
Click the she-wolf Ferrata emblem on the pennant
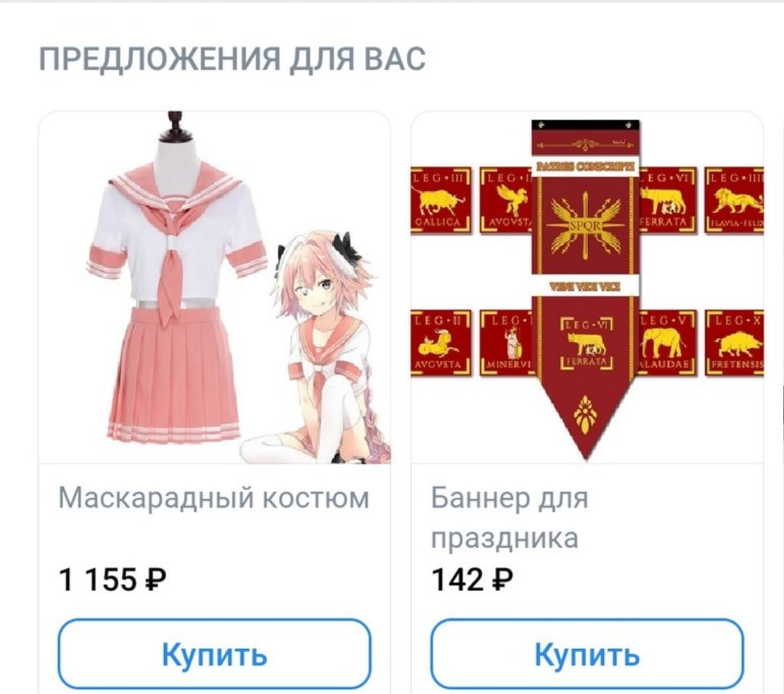click(x=586, y=343)
